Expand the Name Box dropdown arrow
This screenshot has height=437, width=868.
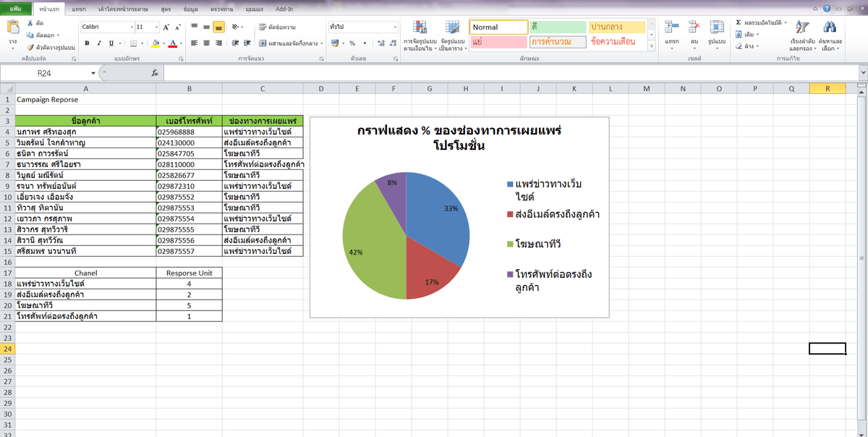tap(93, 73)
